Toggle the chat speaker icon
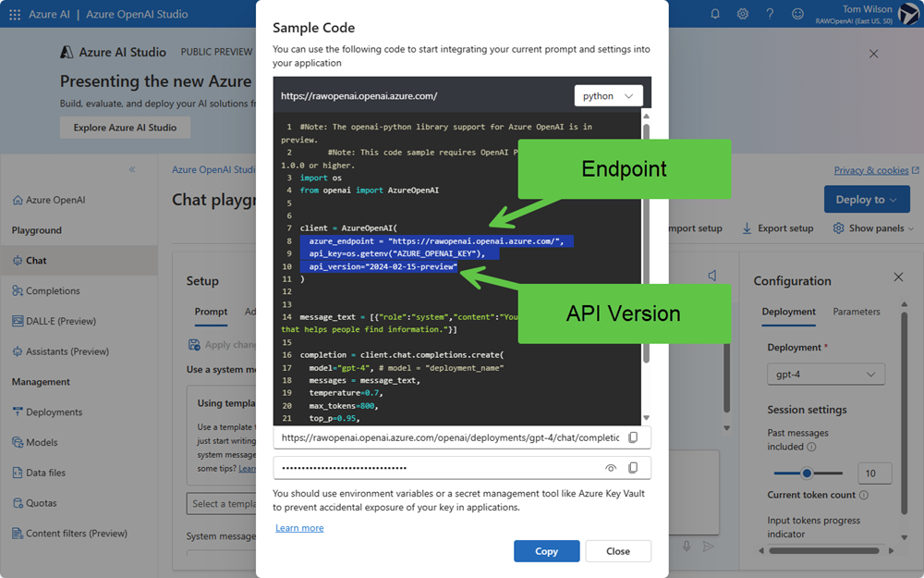Image resolution: width=924 pixels, height=578 pixels. click(x=712, y=276)
